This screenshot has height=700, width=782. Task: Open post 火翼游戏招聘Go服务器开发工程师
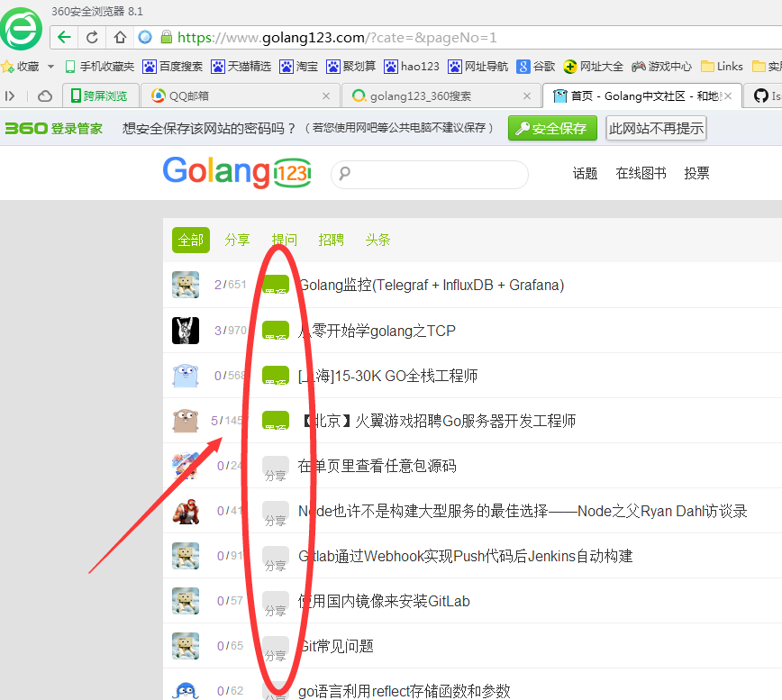(439, 421)
